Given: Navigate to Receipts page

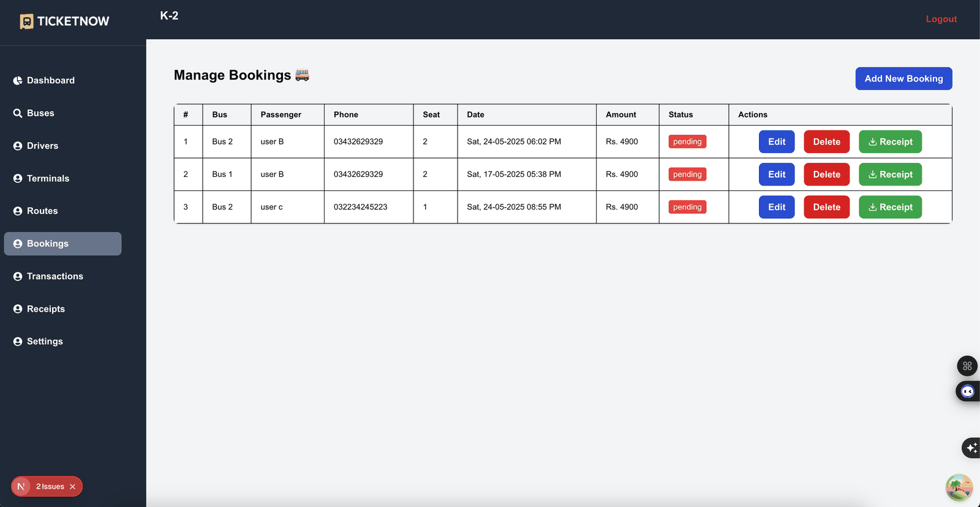Looking at the screenshot, I should pos(46,309).
